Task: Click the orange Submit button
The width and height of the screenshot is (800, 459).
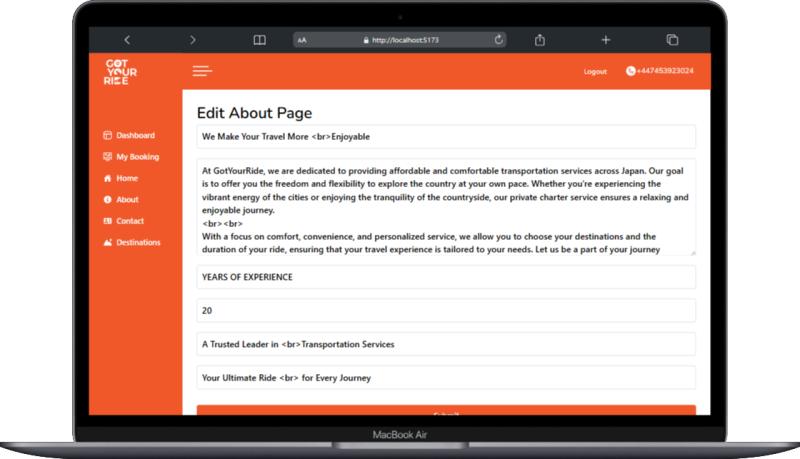Action: [446, 410]
